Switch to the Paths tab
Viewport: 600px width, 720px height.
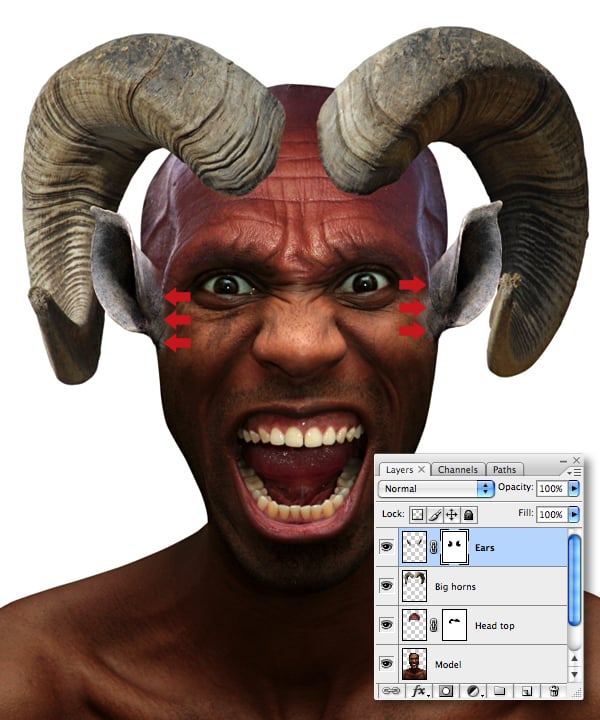pos(504,469)
